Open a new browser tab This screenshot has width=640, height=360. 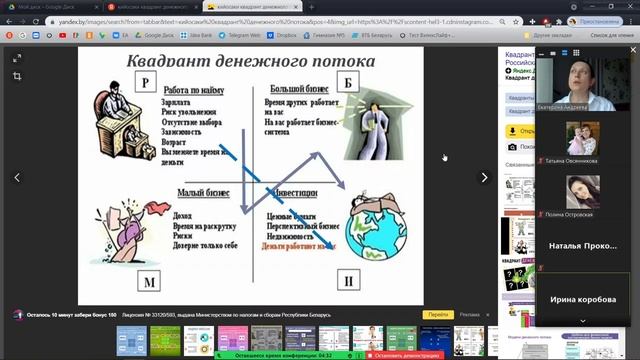click(x=311, y=7)
